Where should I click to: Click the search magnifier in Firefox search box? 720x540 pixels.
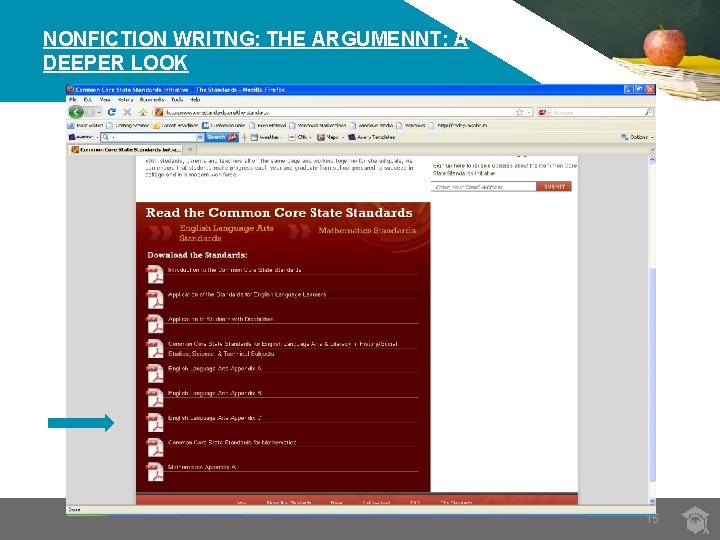pyautogui.click(x=648, y=112)
